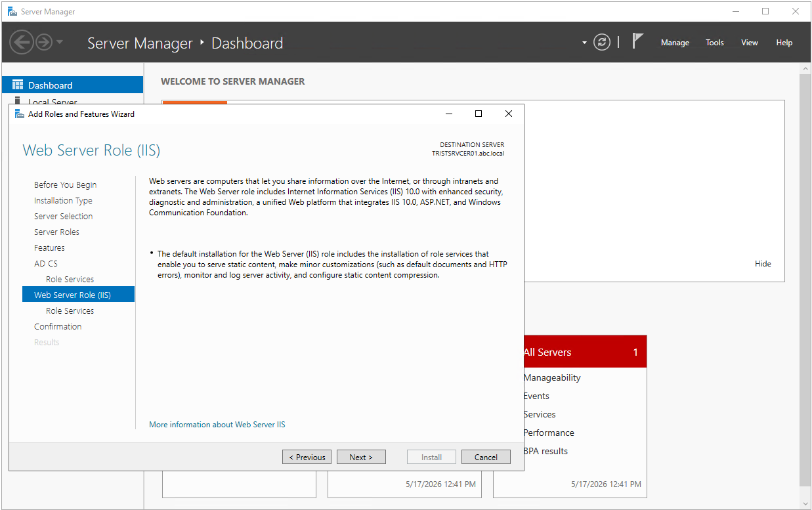Viewport: 812px width, 510px height.
Task: Refresh the Server Manager dashboard
Action: 602,43
